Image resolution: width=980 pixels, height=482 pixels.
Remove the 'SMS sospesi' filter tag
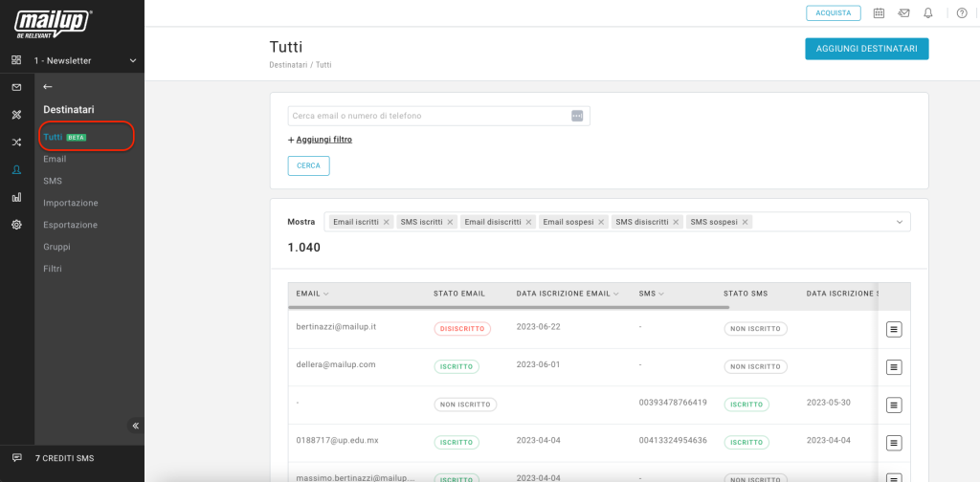[746, 222]
